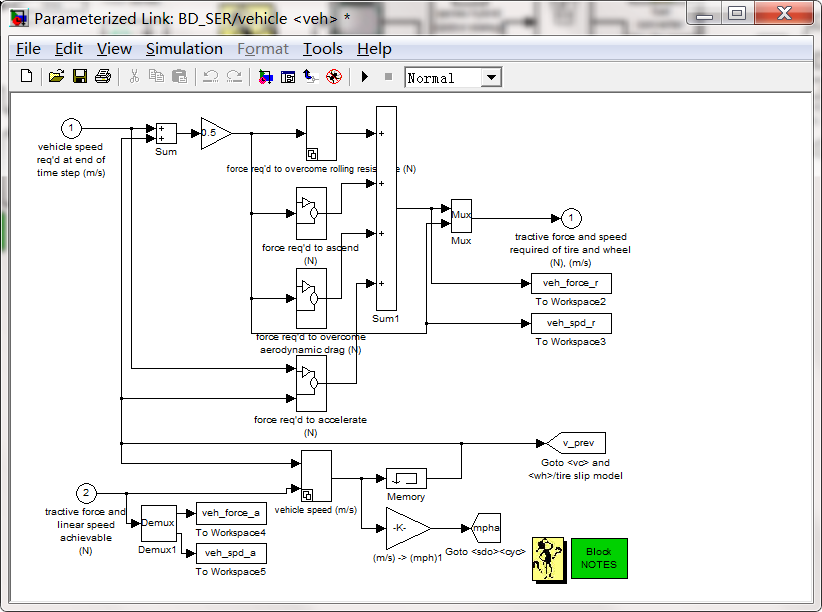
Task: Select the 0.5 gain triangle block
Action: 216,133
